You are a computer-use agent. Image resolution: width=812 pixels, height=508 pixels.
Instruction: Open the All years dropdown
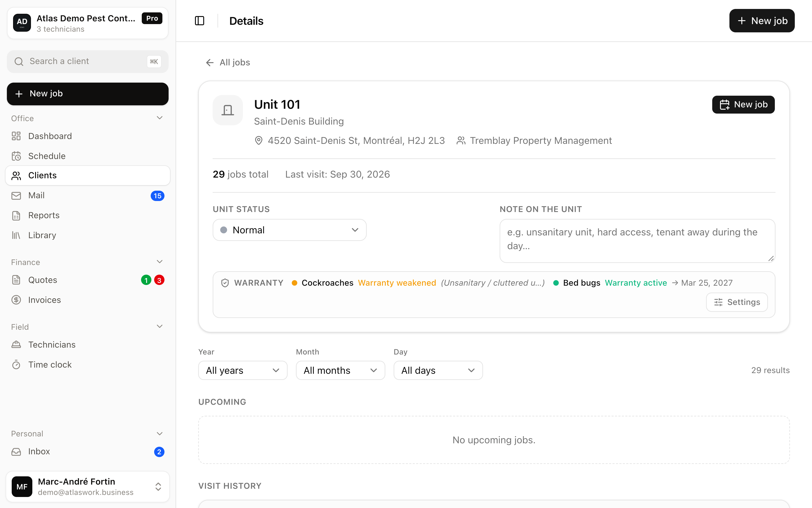(243, 370)
